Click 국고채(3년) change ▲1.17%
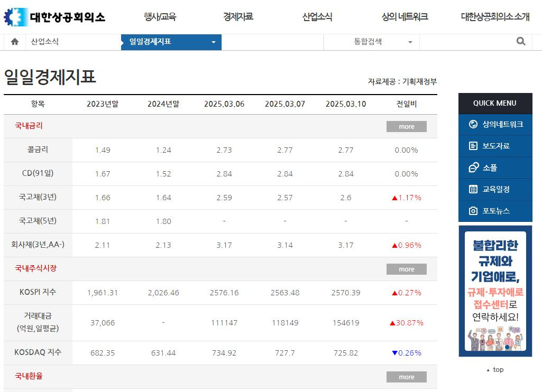 (407, 198)
